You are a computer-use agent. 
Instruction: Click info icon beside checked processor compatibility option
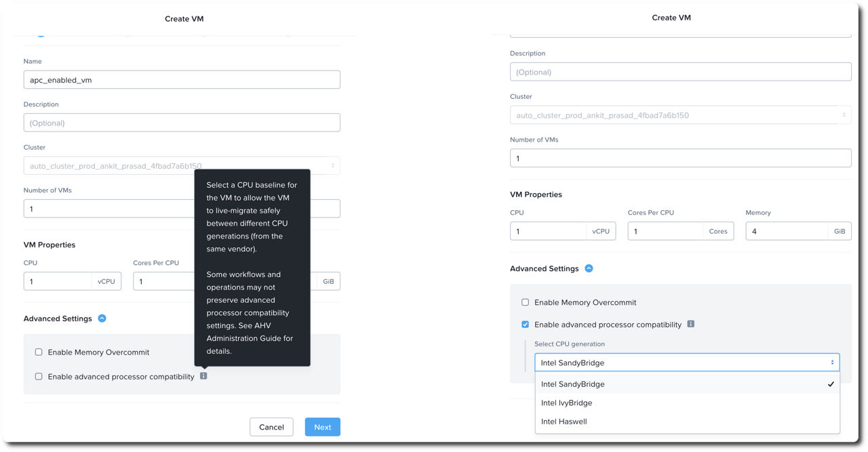click(690, 324)
